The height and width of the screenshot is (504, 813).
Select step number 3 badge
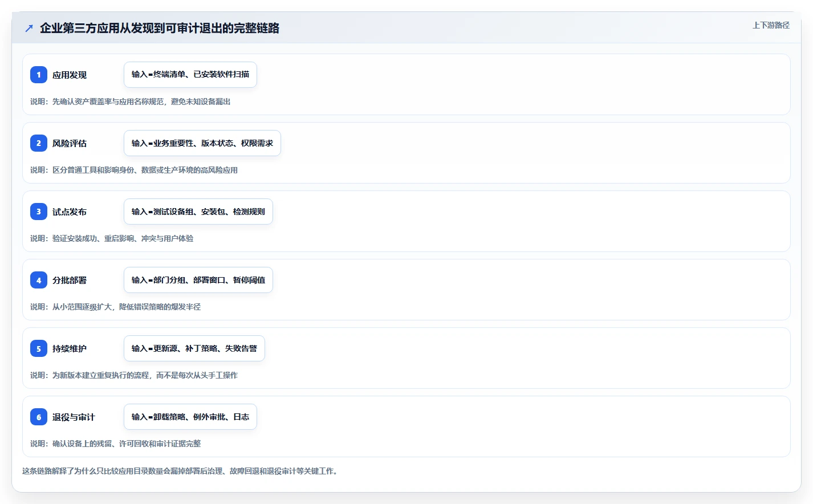[39, 212]
